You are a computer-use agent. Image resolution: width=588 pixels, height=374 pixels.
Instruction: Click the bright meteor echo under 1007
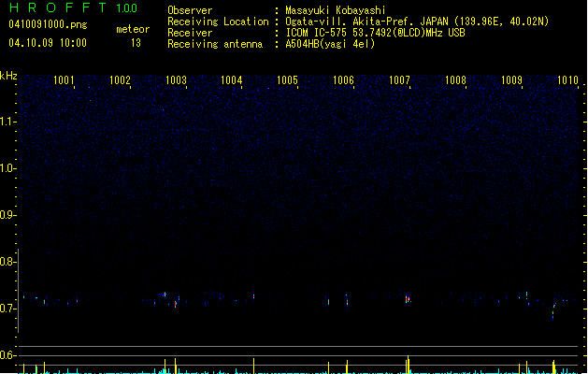pos(408,299)
